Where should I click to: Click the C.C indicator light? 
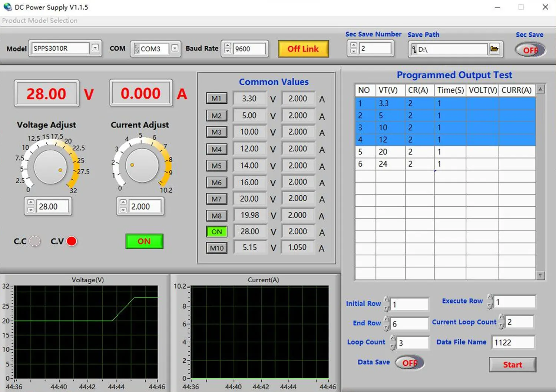(34, 242)
